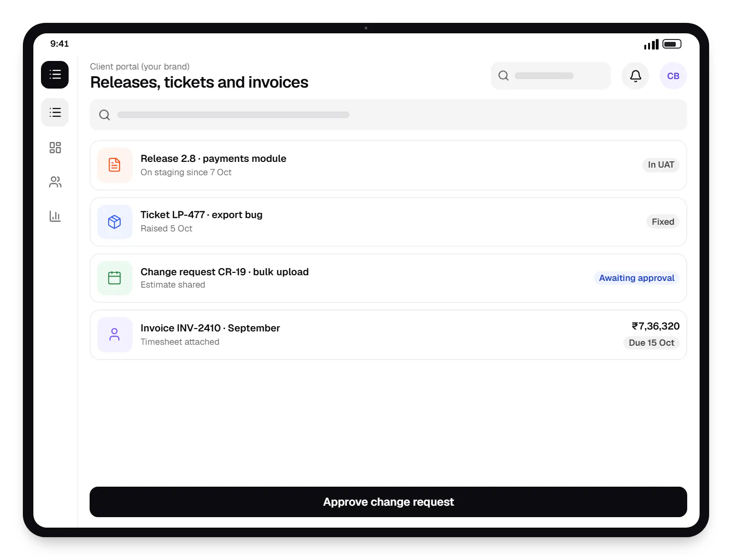Click the Fixed status badge

(x=663, y=222)
